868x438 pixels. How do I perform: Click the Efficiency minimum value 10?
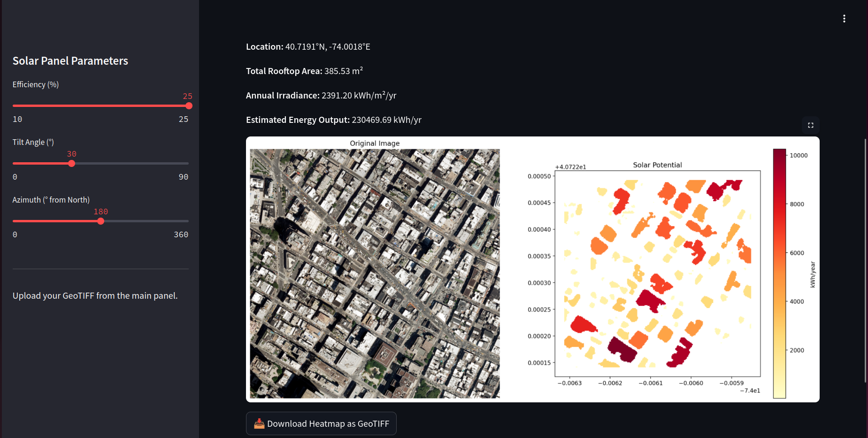(x=17, y=119)
